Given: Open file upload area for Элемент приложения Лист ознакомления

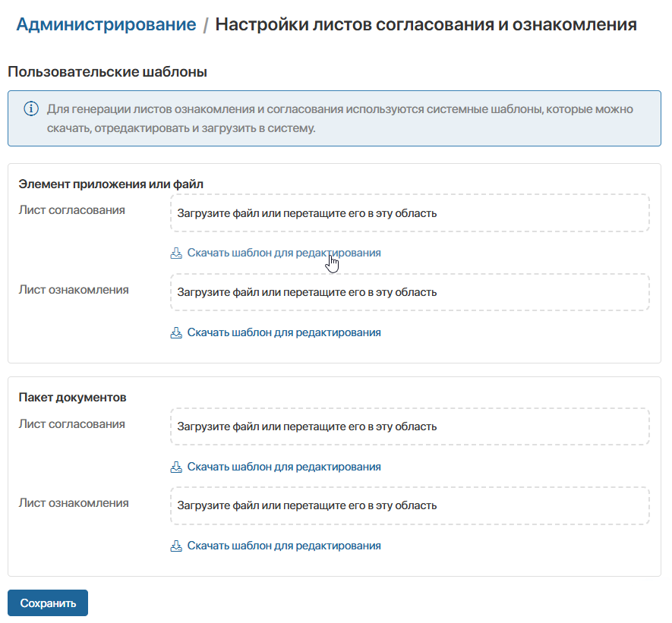Looking at the screenshot, I should tap(410, 292).
